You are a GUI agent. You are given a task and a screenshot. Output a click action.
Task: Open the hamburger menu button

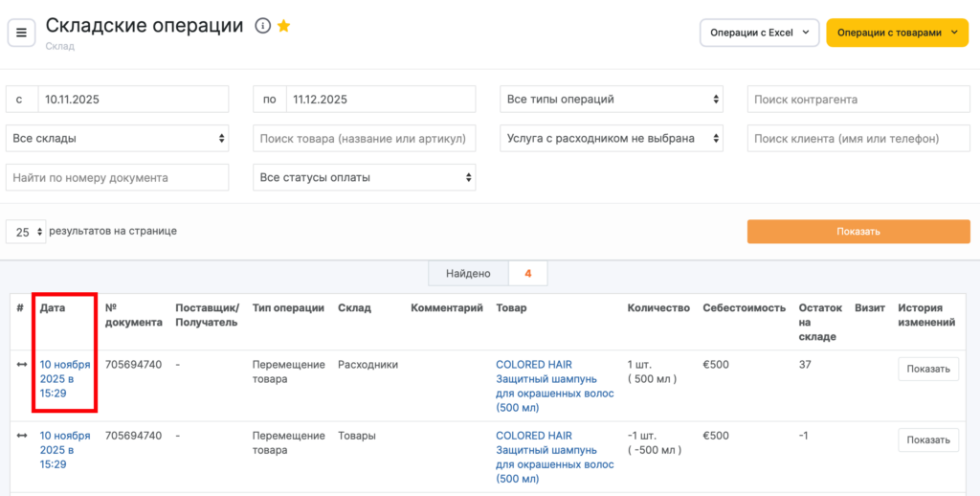point(21,34)
